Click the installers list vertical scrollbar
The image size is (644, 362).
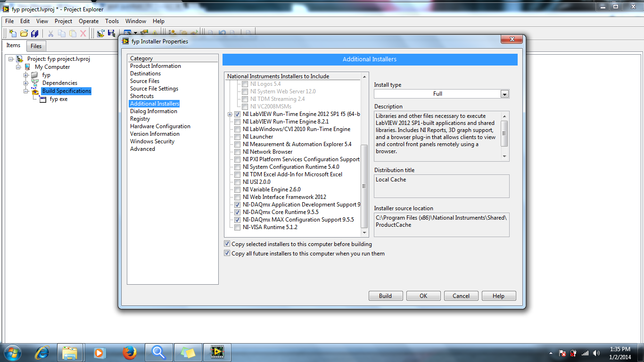pyautogui.click(x=364, y=186)
